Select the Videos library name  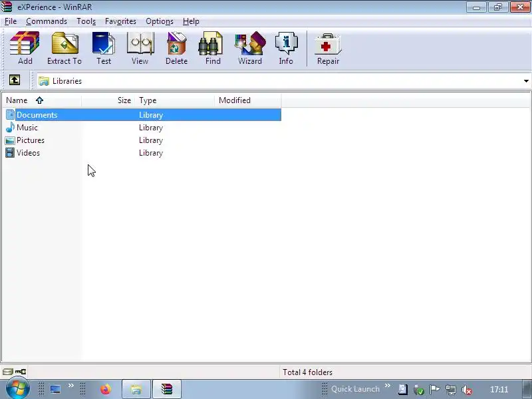[x=28, y=153]
